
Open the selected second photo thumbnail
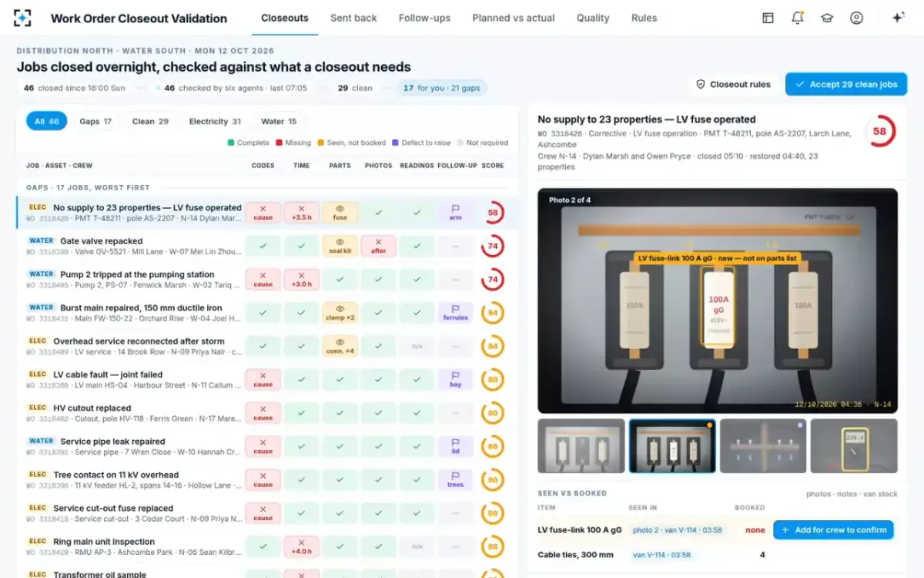click(x=672, y=445)
